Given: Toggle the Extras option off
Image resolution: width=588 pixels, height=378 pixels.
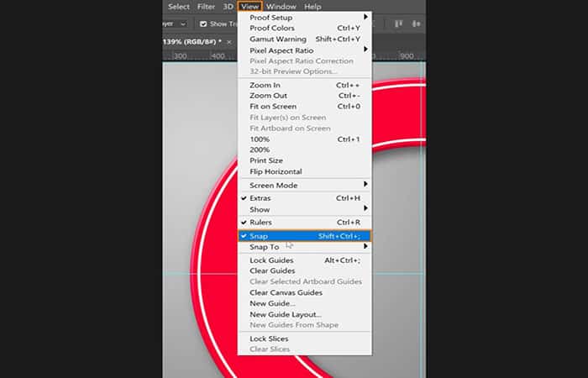Looking at the screenshot, I should point(305,198).
